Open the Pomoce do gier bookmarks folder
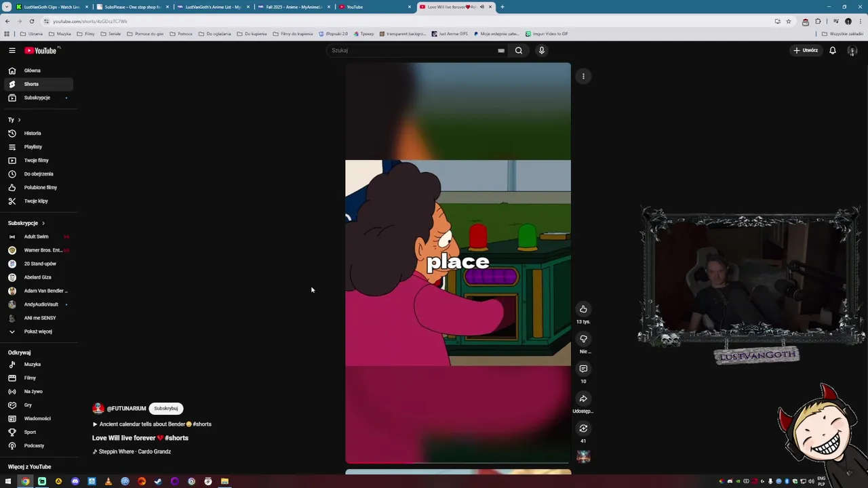This screenshot has width=868, height=488. click(x=145, y=34)
